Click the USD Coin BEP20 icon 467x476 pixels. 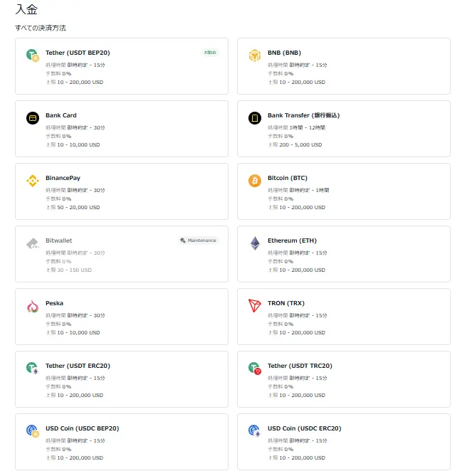(33, 431)
